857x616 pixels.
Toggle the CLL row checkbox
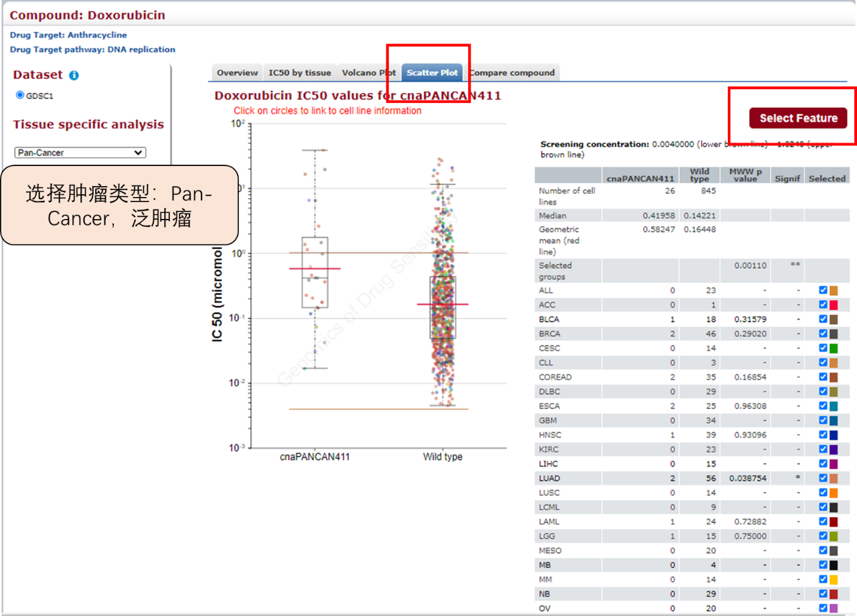[823, 362]
